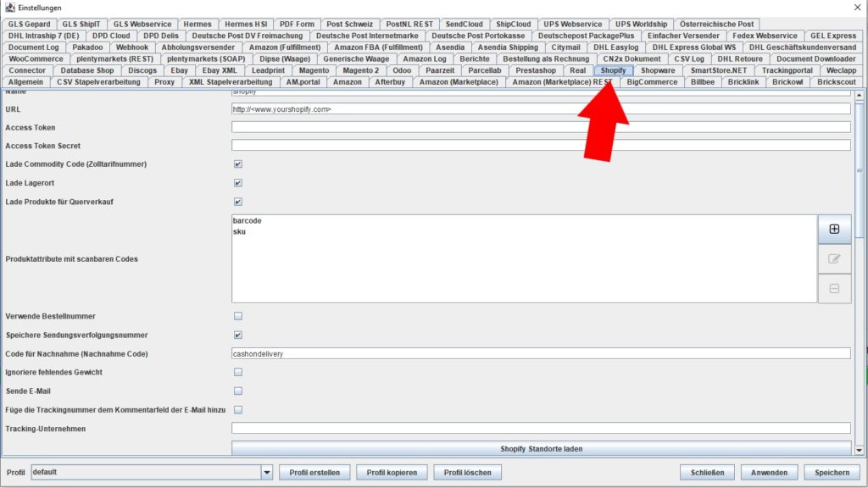Apply settings with the Anwenden button

click(x=769, y=473)
